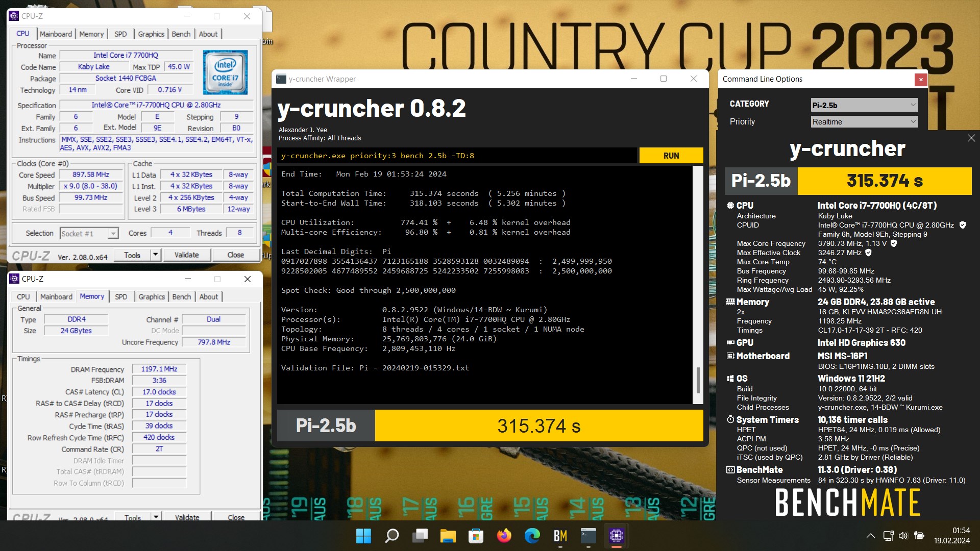Click the yellow 315.374 s result bar in wrapper
This screenshot has height=551, width=980.
(539, 425)
